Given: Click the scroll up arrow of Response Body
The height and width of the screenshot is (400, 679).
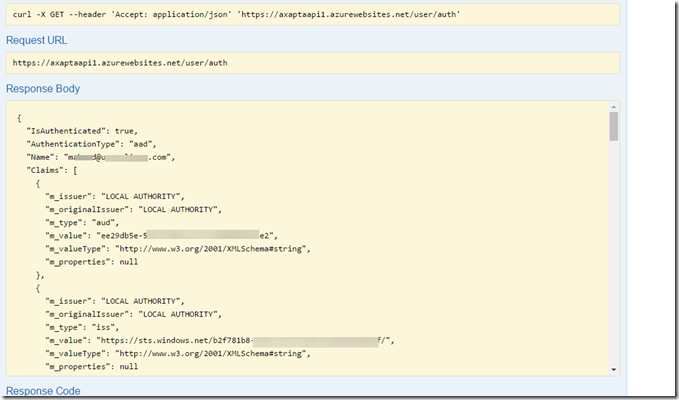Looking at the screenshot, I should click(614, 107).
